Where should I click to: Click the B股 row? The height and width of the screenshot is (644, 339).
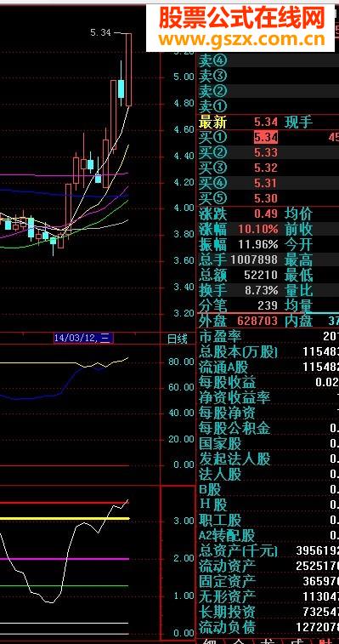[268, 489]
